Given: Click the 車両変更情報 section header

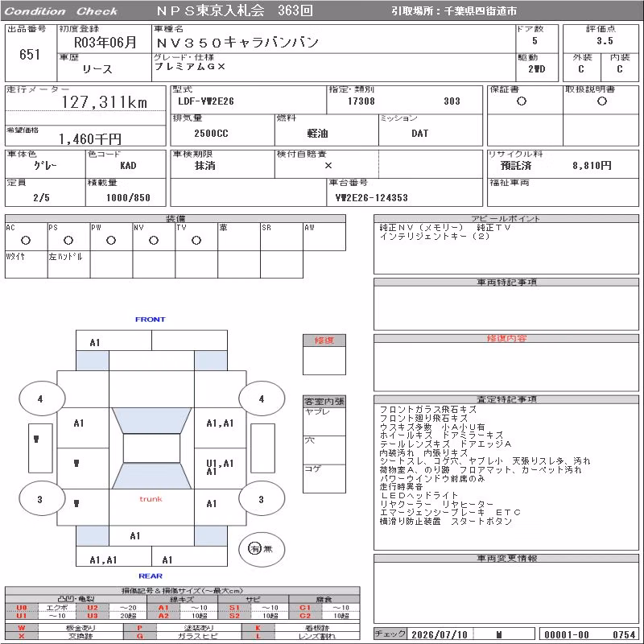Looking at the screenshot, I should point(506,558).
